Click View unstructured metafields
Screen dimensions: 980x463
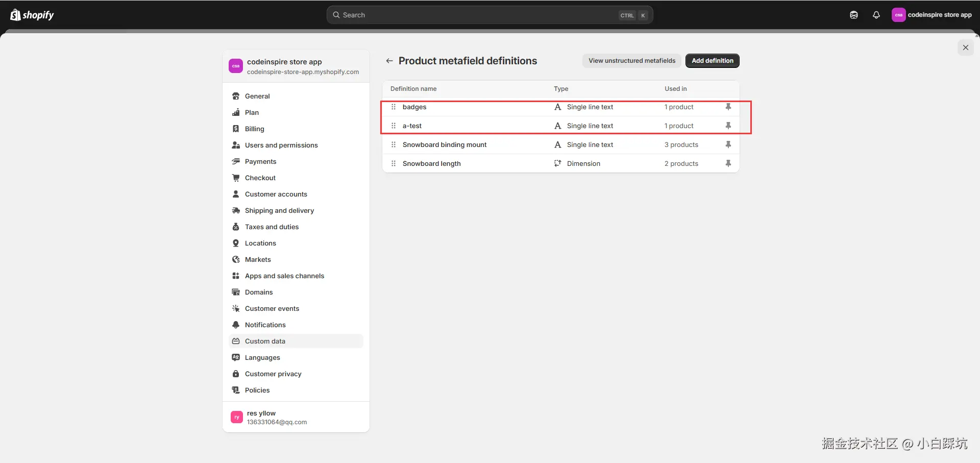point(632,61)
